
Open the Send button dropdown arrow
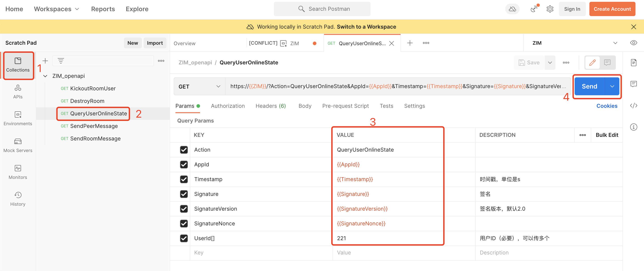tap(612, 86)
